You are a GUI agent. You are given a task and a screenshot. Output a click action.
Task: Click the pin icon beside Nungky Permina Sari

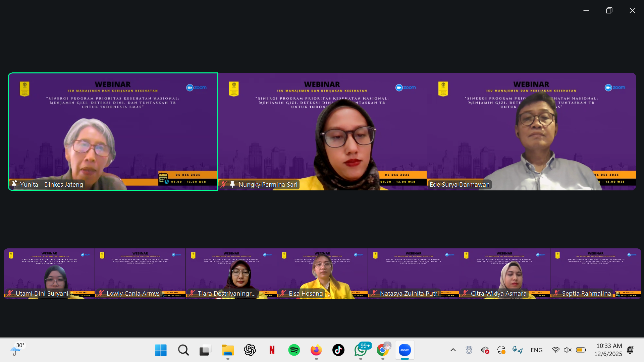click(x=232, y=184)
